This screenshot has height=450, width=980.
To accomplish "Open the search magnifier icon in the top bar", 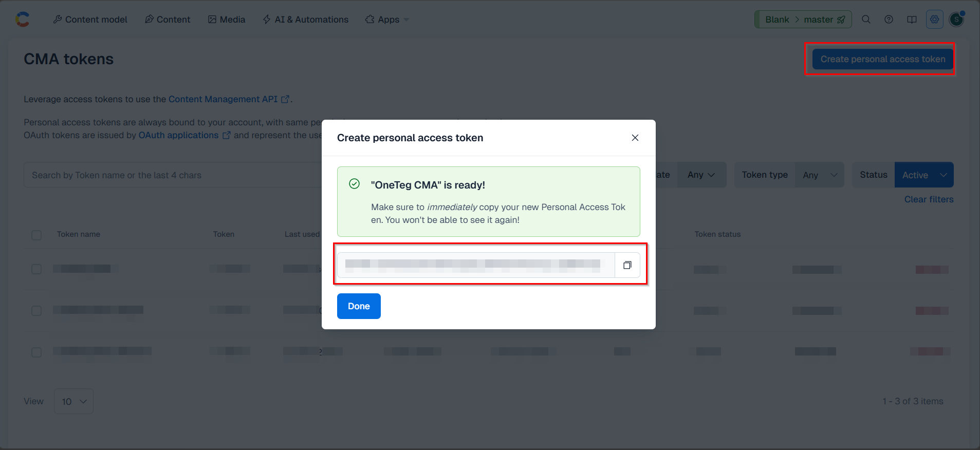I will click(866, 20).
